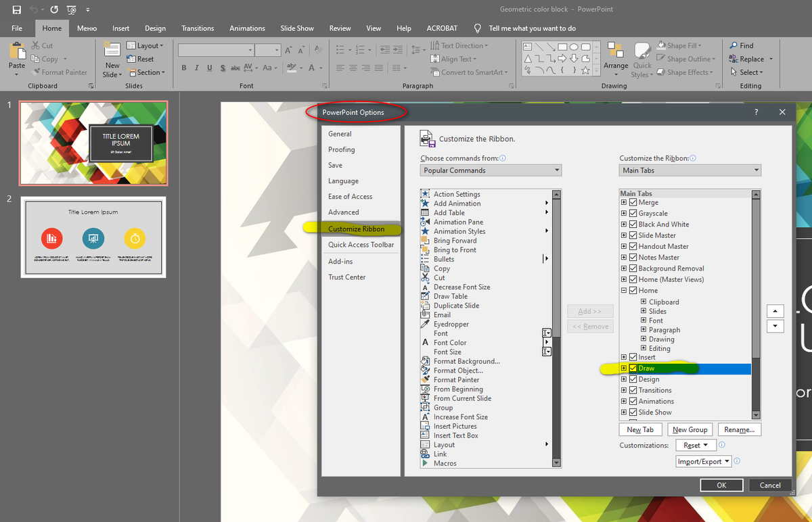Toggle the Black And White checkbox
This screenshot has height=522, width=812.
(x=633, y=224)
